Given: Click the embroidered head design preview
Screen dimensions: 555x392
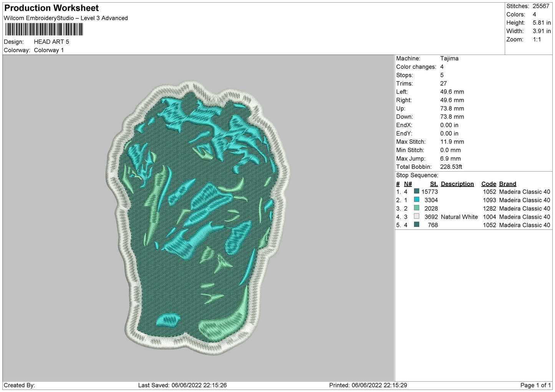Looking at the screenshot, I should coord(198,217).
